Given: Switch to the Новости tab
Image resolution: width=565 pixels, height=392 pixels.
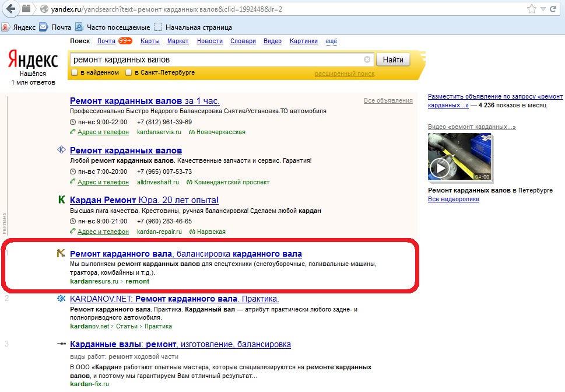Looking at the screenshot, I should [x=210, y=41].
